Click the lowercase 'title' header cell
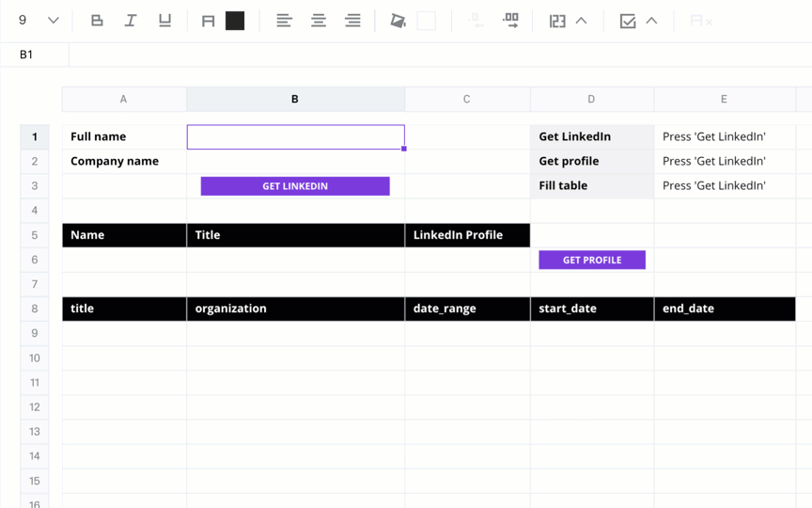Image resolution: width=812 pixels, height=508 pixels. point(124,309)
